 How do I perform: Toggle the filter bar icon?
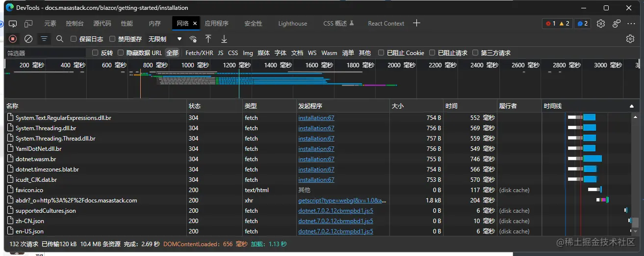click(x=44, y=39)
